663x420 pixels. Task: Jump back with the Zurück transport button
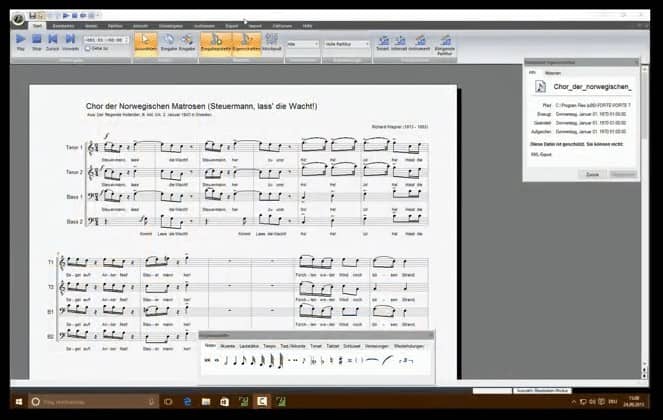[x=52, y=42]
